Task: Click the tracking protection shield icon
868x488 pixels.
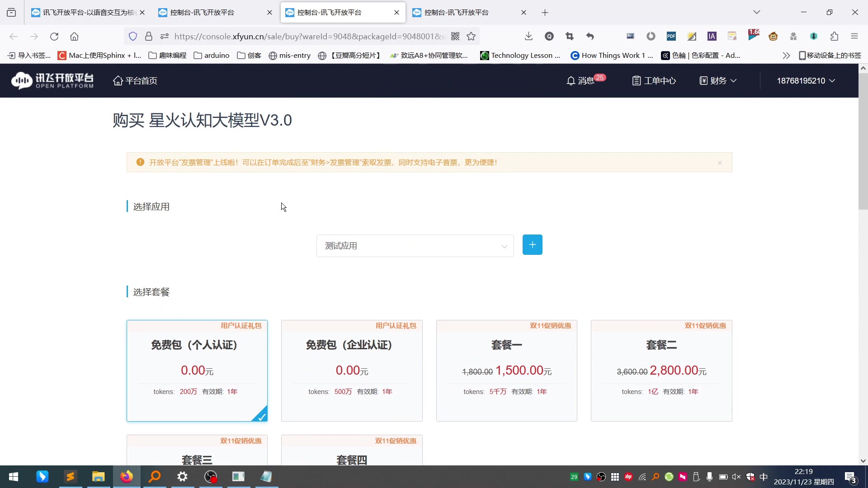Action: click(133, 37)
